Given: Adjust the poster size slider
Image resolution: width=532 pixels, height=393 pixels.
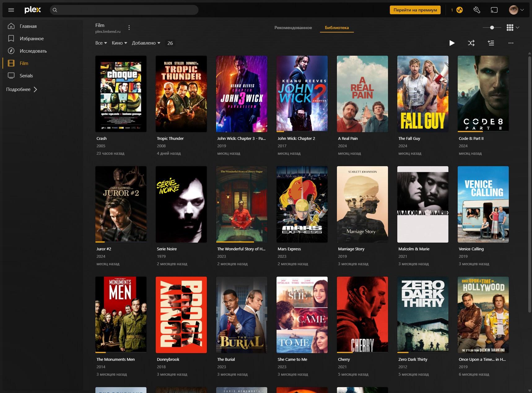Looking at the screenshot, I should 492,28.
